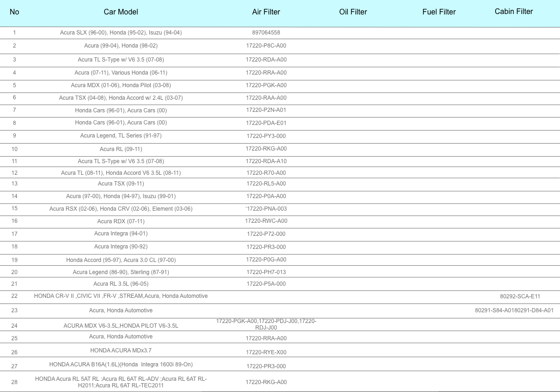Select air filter code 17220-RL5-A00
560x392 pixels.
[x=266, y=184]
